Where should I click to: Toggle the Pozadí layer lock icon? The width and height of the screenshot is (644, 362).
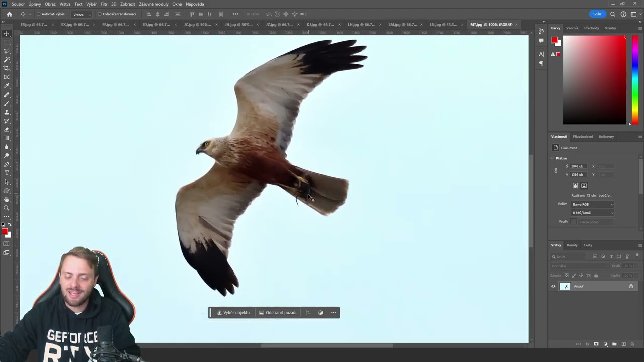click(631, 286)
